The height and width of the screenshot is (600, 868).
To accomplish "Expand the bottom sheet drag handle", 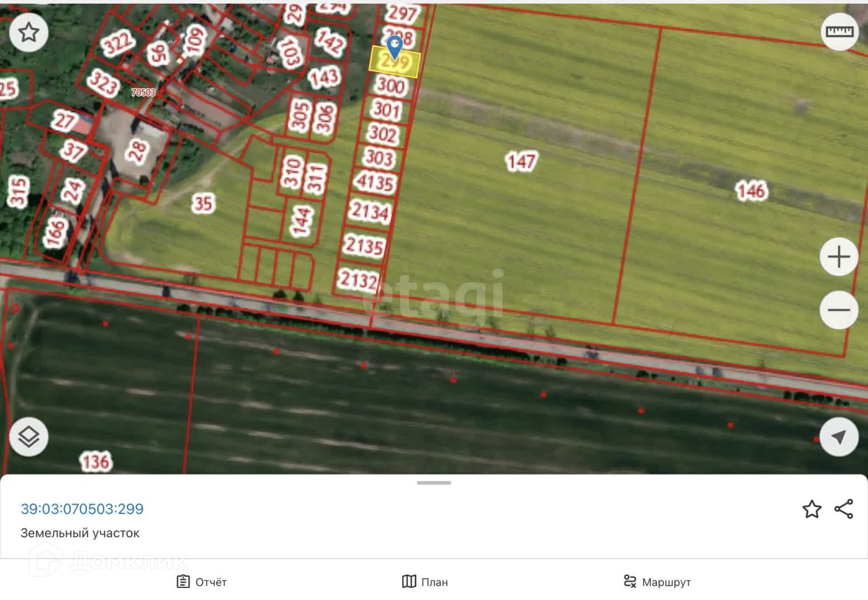I will coord(434,483).
